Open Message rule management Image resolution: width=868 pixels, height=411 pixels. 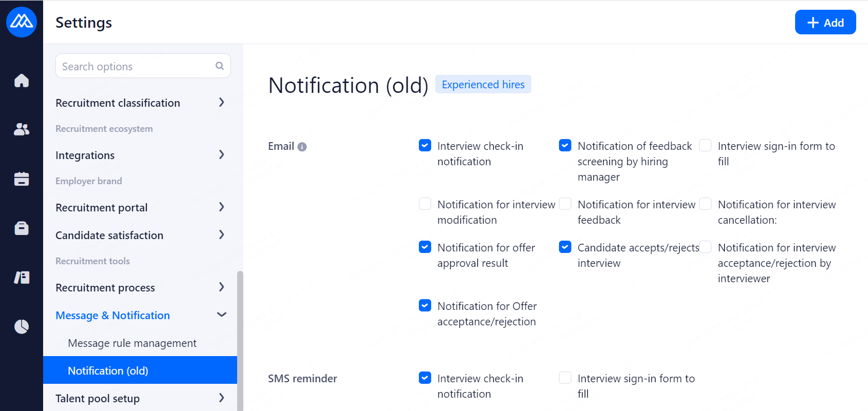click(132, 343)
